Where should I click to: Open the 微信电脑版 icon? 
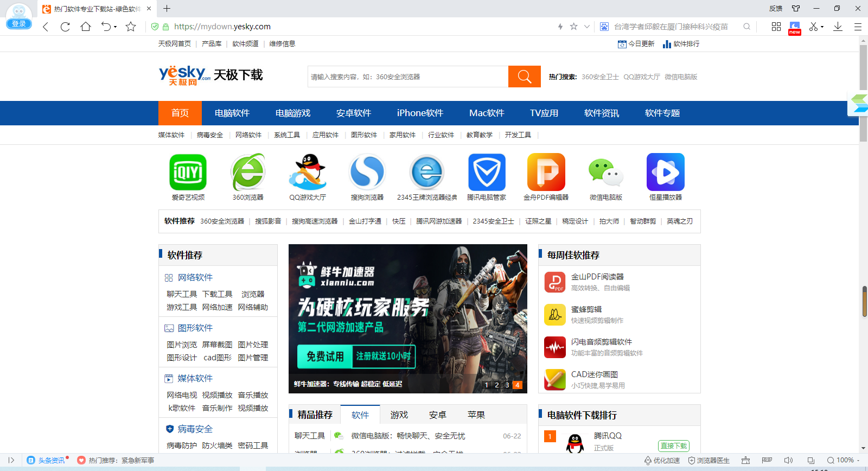(606, 172)
